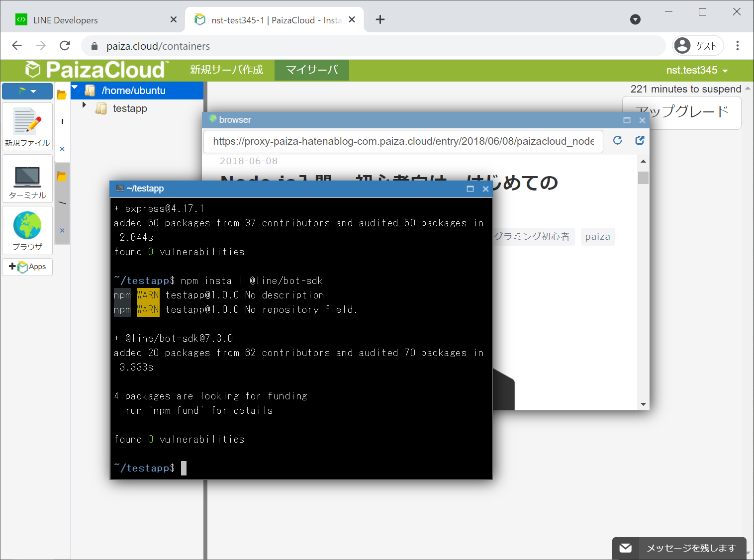Collapse the /home/ubuntu tree node
The height and width of the screenshot is (560, 754).
(75, 88)
